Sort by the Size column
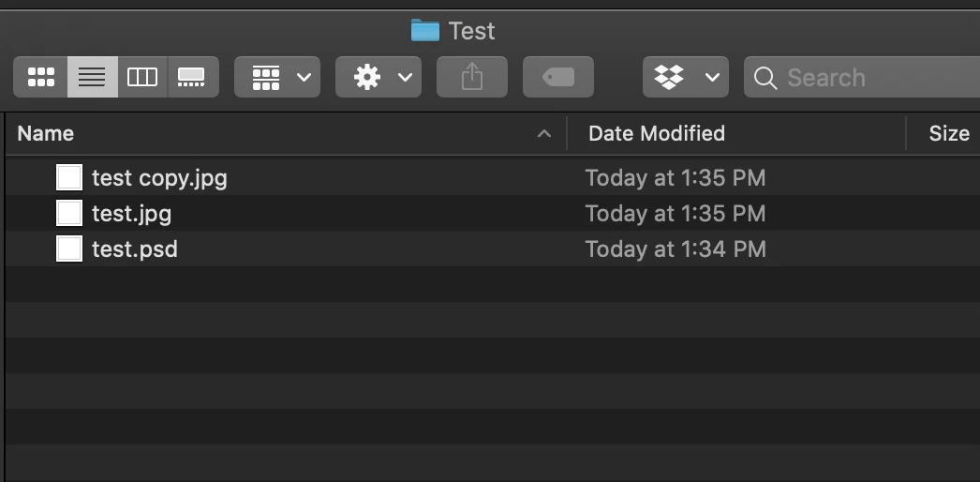The image size is (980, 482). pyautogui.click(x=949, y=133)
